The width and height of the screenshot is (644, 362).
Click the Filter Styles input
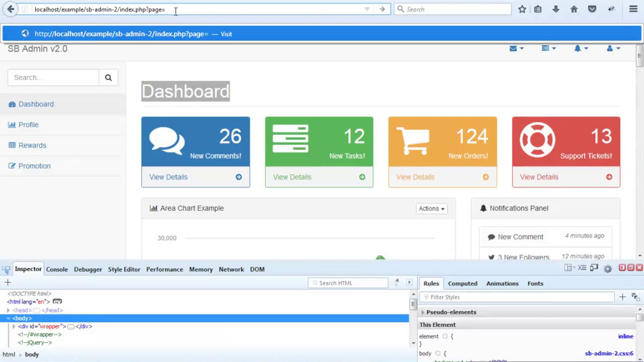pos(517,297)
